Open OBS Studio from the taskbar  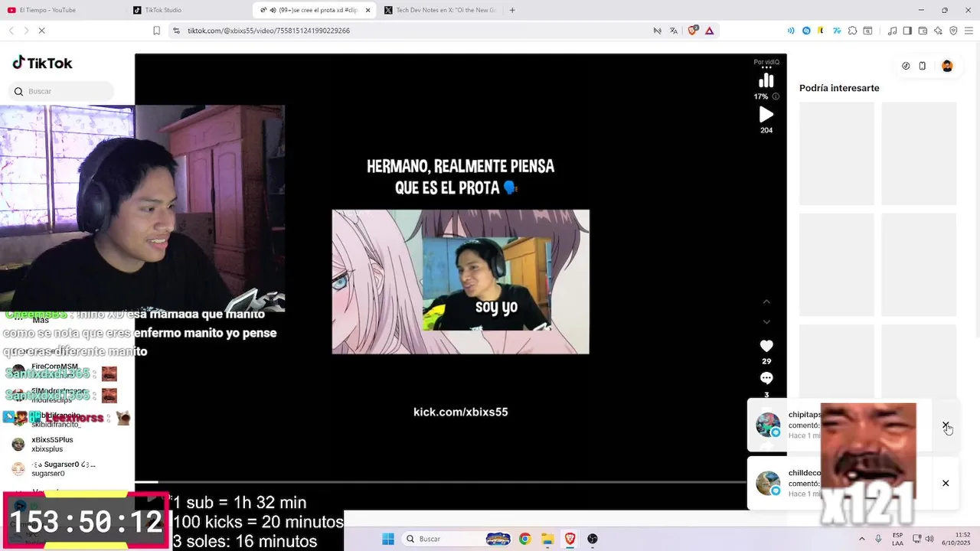[x=593, y=539]
